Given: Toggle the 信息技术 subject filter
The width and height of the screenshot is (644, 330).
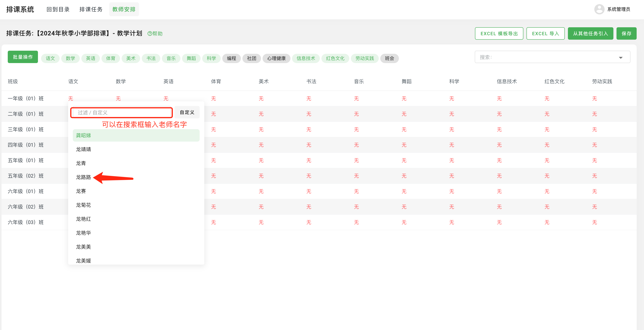Looking at the screenshot, I should [x=306, y=58].
